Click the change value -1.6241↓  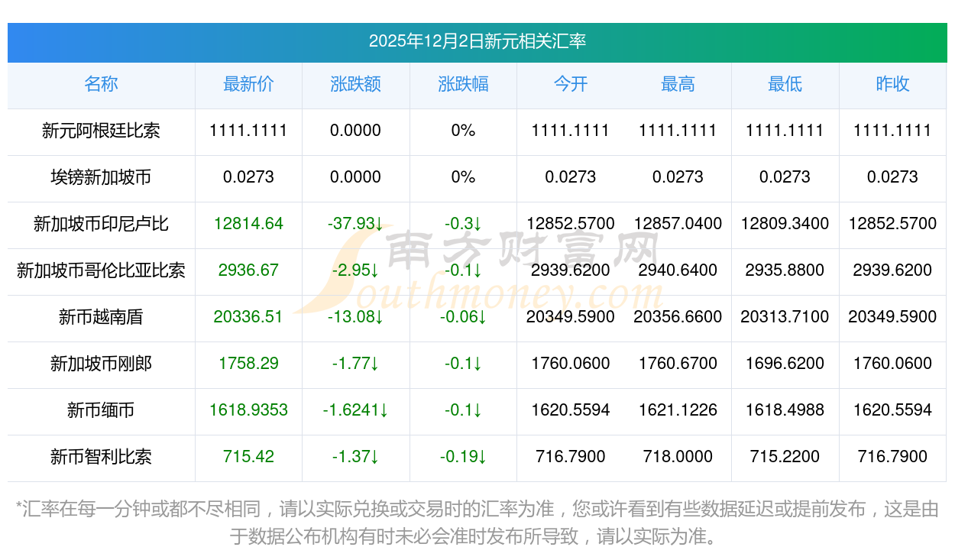[x=356, y=410]
